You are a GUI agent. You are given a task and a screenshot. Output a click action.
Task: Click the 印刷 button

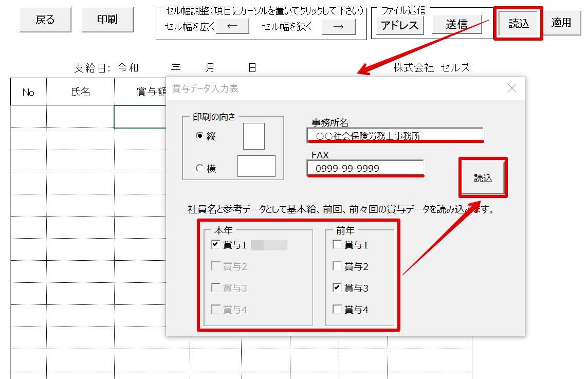[x=107, y=20]
